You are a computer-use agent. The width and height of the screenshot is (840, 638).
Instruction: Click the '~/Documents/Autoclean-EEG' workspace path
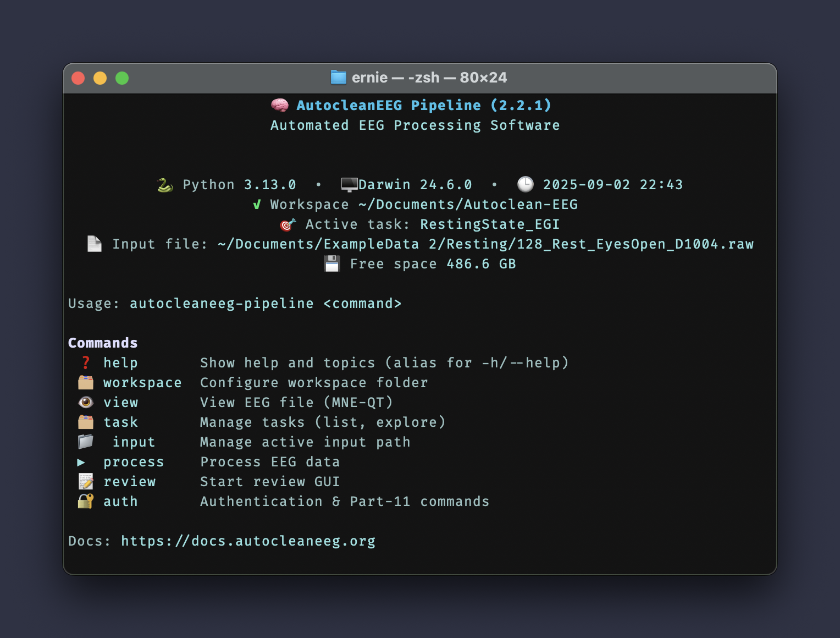[468, 205]
